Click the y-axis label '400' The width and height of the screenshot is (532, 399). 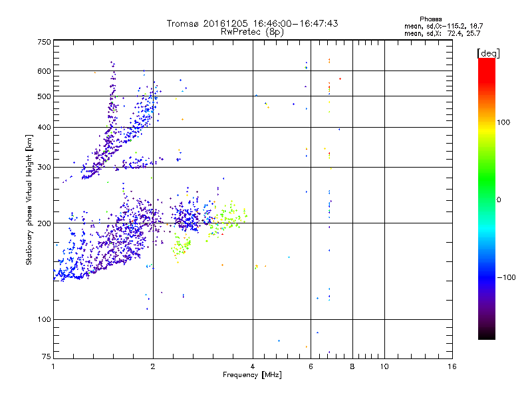point(44,127)
